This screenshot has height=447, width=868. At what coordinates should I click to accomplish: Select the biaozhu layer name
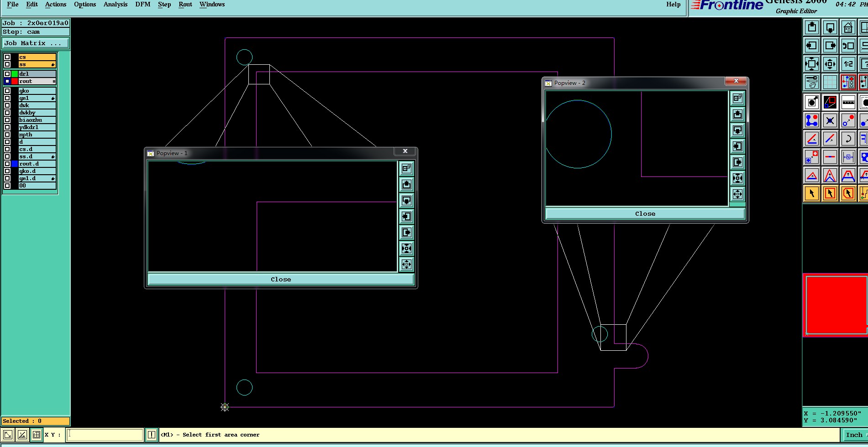[x=37, y=120]
